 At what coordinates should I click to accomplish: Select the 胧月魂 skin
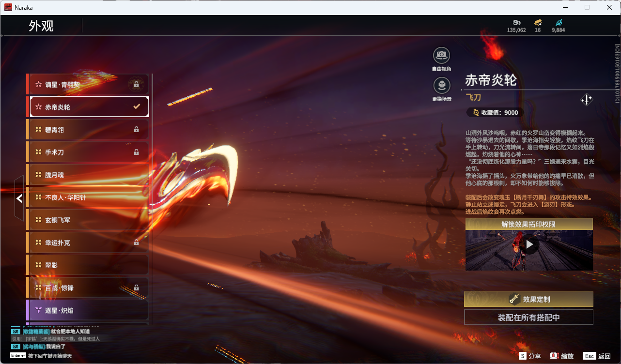click(x=88, y=175)
